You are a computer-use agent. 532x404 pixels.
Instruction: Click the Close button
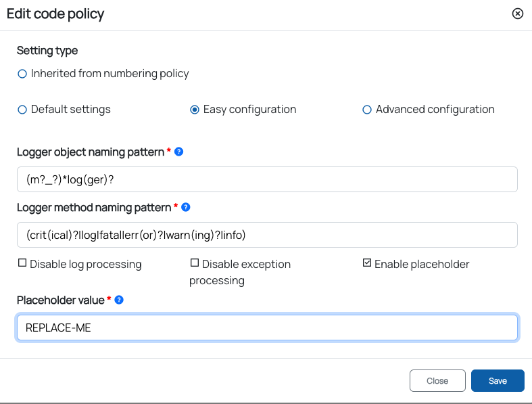[437, 381]
